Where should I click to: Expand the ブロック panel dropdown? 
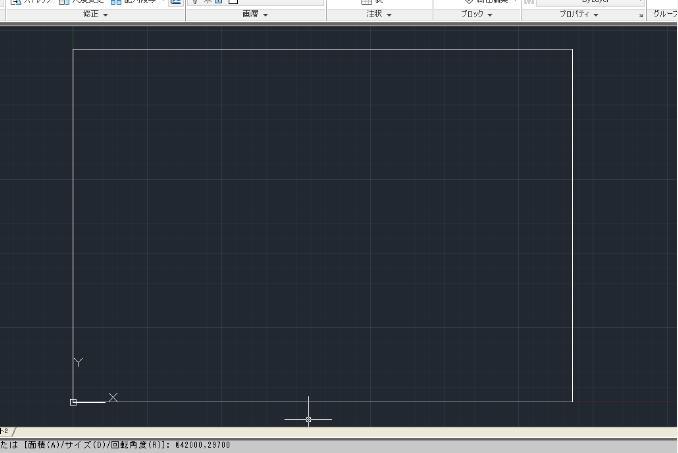point(476,14)
